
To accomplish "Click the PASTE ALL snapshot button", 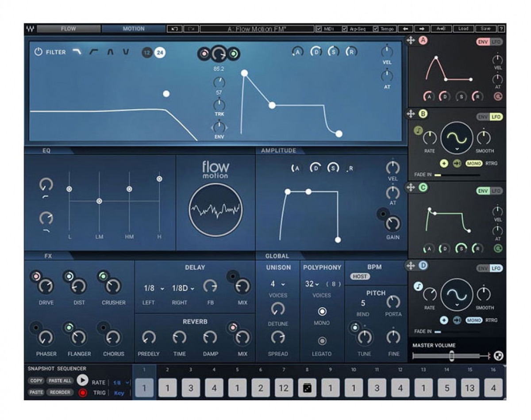I will [60, 381].
